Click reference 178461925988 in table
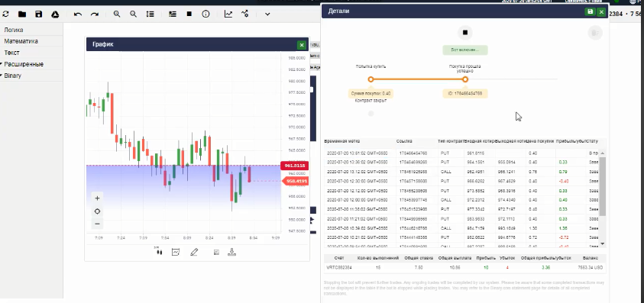 coord(413,172)
